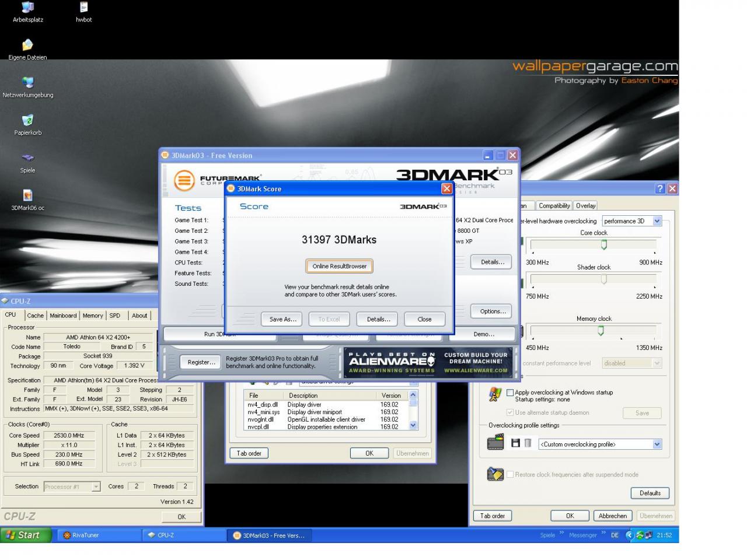Click the CPU-Z title bar icon

pyautogui.click(x=5, y=301)
